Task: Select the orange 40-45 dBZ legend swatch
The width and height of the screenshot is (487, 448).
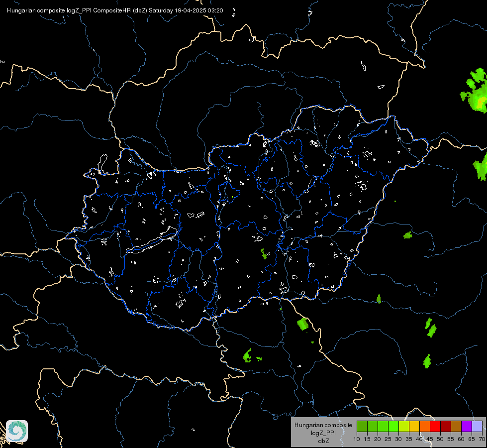Action: tap(425, 426)
